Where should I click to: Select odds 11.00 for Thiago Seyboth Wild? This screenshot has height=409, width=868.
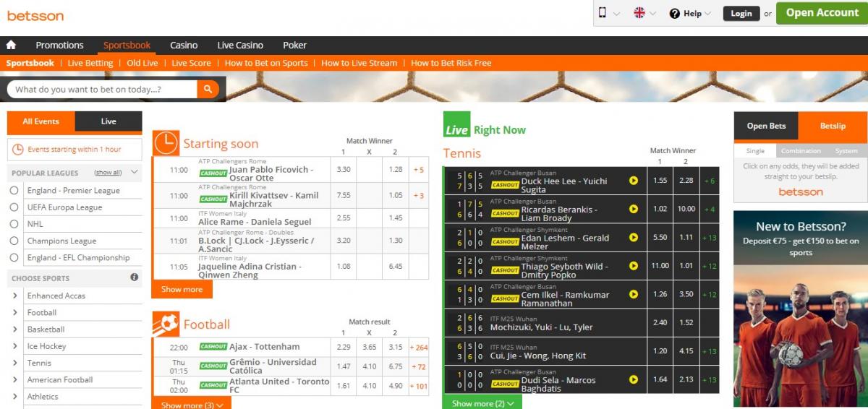[660, 266]
